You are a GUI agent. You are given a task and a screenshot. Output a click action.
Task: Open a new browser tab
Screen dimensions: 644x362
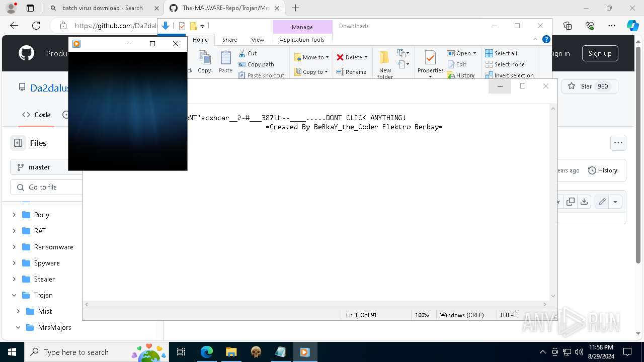point(295,8)
